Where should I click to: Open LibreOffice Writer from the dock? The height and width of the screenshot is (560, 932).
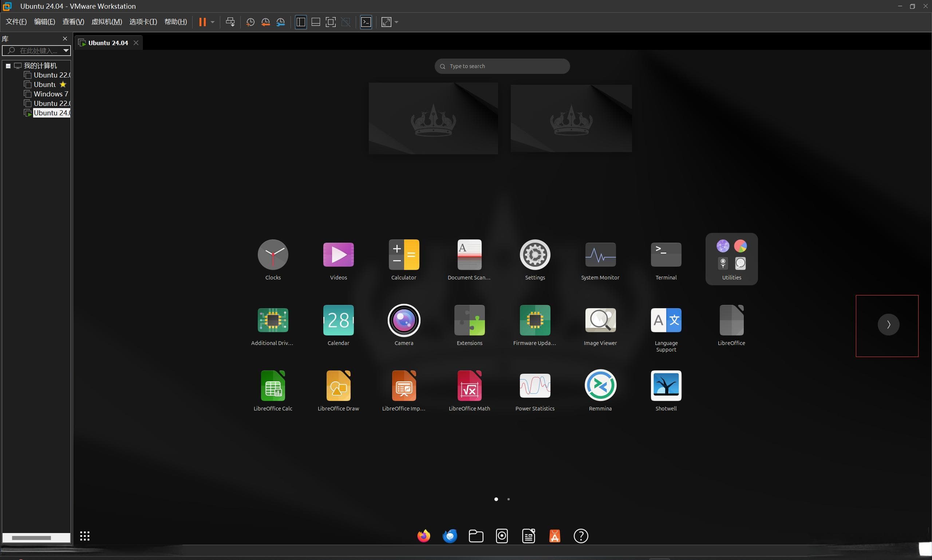click(528, 536)
